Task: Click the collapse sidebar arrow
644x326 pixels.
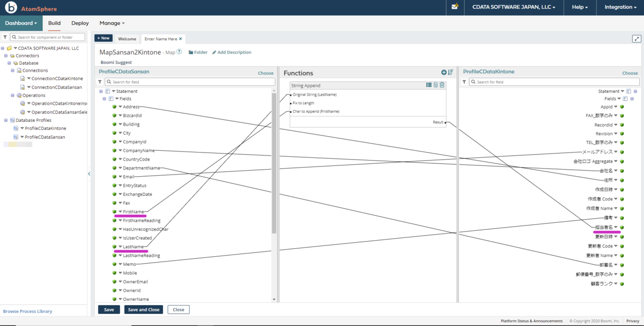Action: click(x=89, y=173)
